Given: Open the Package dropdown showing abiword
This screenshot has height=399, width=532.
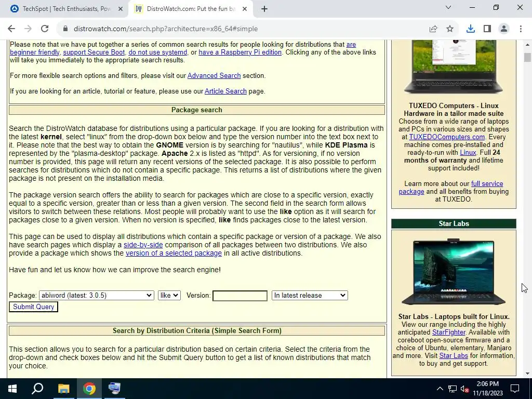Looking at the screenshot, I should [x=97, y=295].
